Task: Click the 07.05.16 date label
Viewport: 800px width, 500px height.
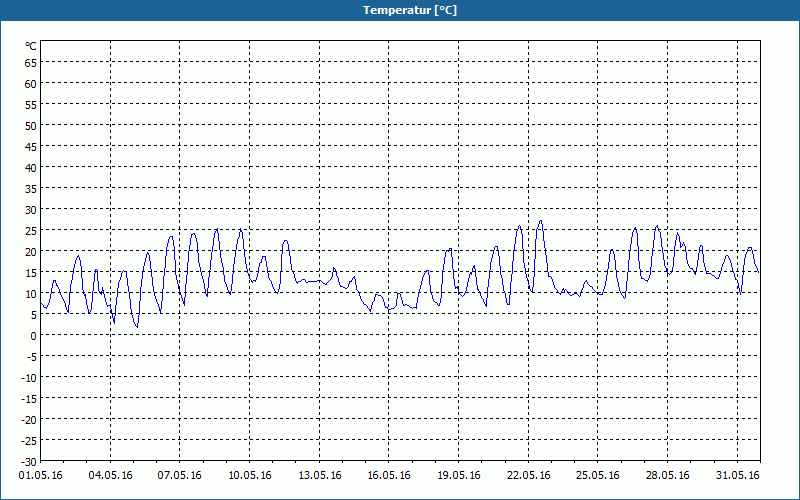Action: pos(180,476)
